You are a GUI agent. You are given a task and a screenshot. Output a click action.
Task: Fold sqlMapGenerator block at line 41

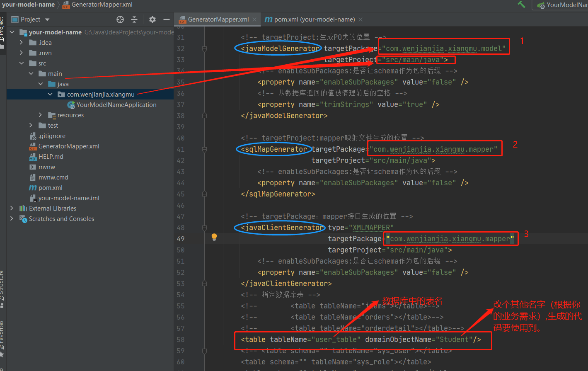click(x=204, y=150)
